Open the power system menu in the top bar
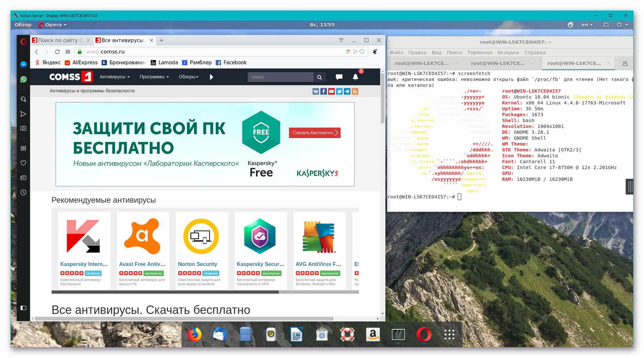 click(x=622, y=25)
